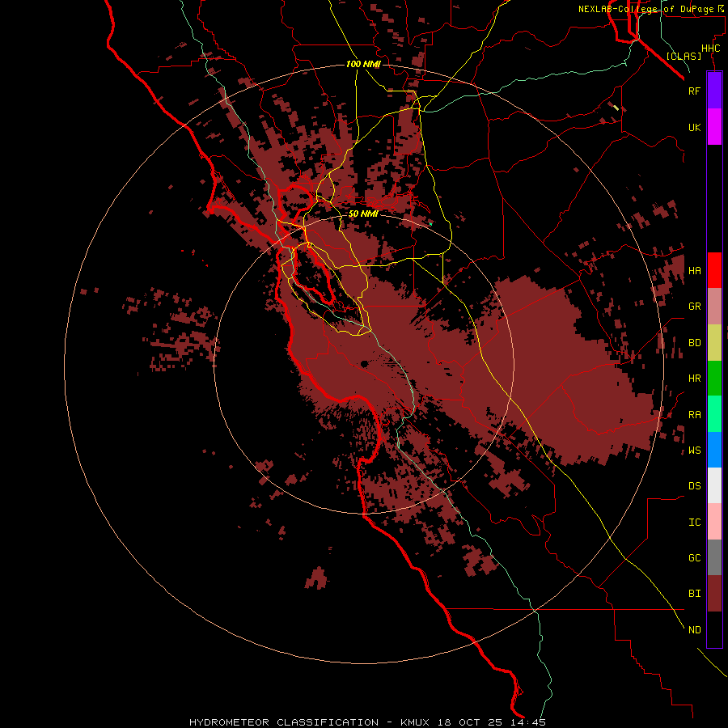Click the RA light green legend swatch
The height and width of the screenshot is (728, 728).
point(714,413)
